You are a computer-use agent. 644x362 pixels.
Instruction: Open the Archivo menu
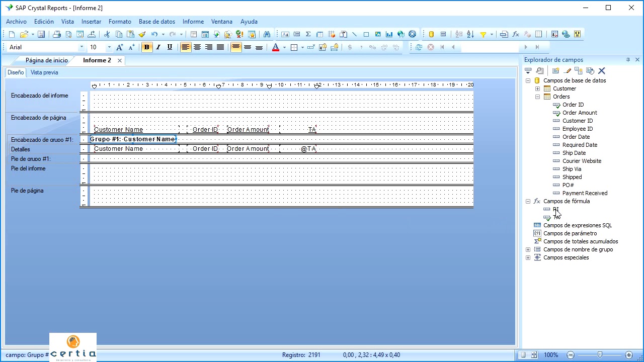tap(16, 22)
